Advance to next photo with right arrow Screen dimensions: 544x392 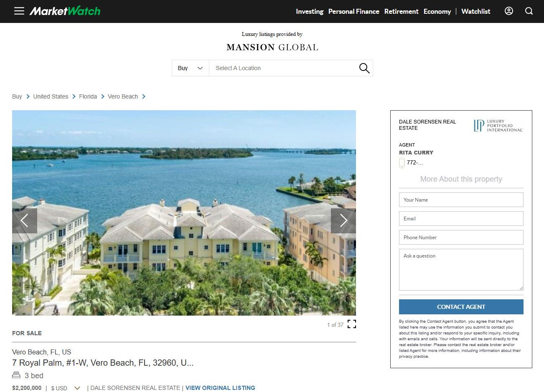pos(343,220)
